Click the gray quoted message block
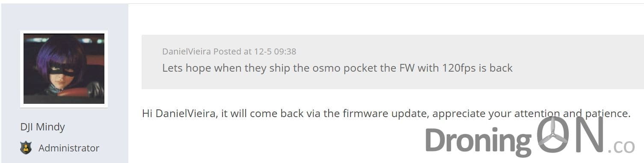 pyautogui.click(x=392, y=62)
